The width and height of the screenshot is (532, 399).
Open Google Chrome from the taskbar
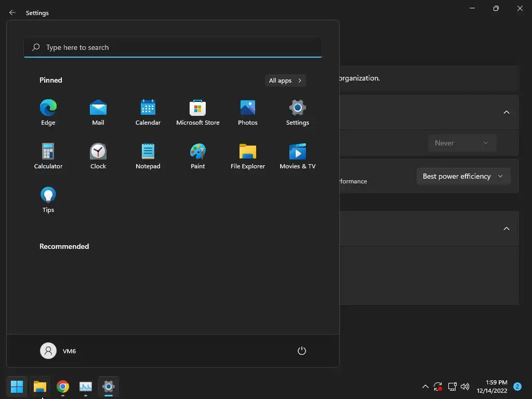tap(63, 387)
